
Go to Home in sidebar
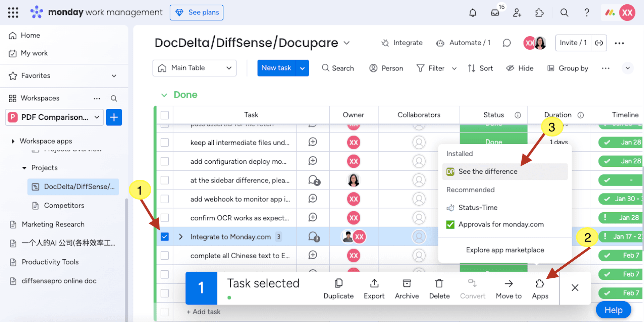click(30, 35)
